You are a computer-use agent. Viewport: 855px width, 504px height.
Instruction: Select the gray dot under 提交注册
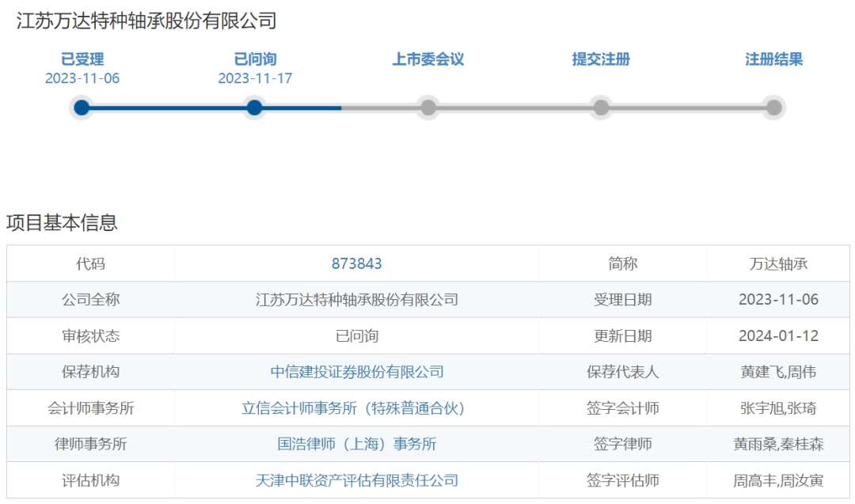(601, 108)
